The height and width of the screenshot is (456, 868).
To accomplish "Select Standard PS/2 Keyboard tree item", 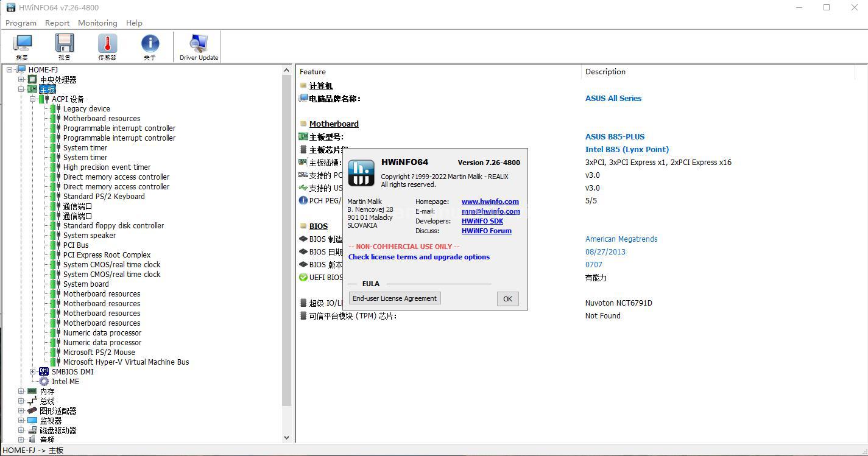I will pos(104,197).
